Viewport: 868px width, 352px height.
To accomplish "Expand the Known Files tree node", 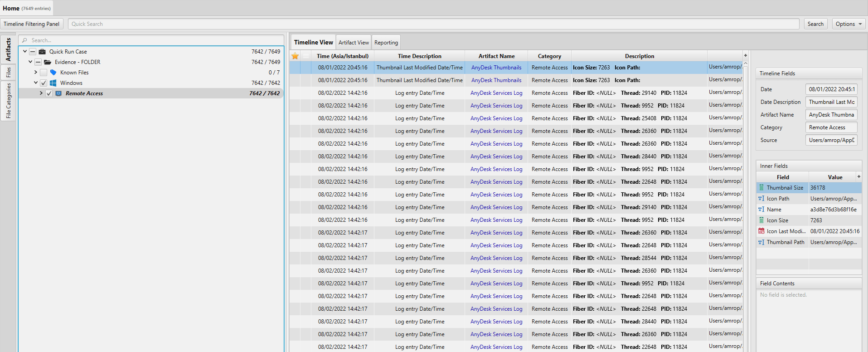I will [x=36, y=72].
